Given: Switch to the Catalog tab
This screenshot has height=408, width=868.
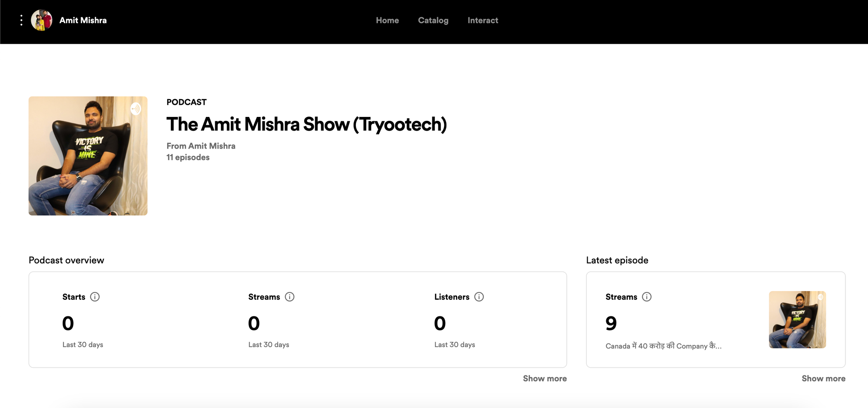Looking at the screenshot, I should 433,20.
